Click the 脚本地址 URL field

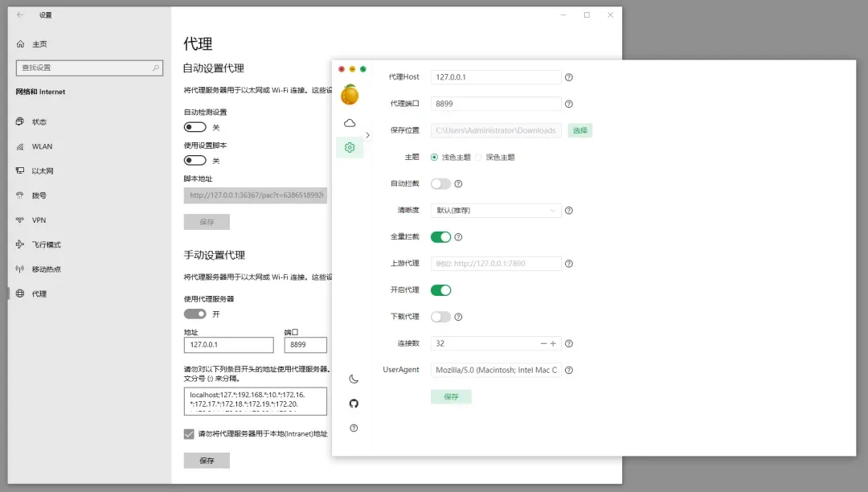[x=256, y=195]
